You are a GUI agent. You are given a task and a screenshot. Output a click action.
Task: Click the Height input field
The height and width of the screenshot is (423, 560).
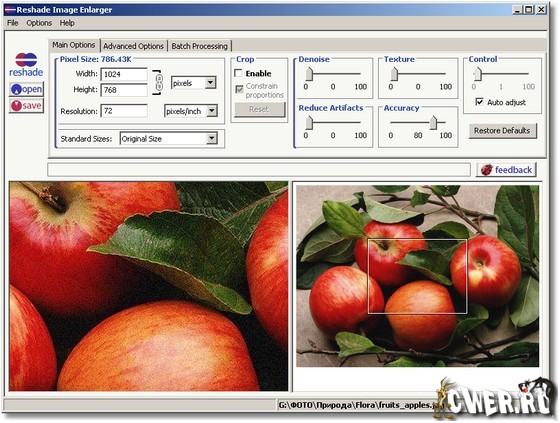124,90
